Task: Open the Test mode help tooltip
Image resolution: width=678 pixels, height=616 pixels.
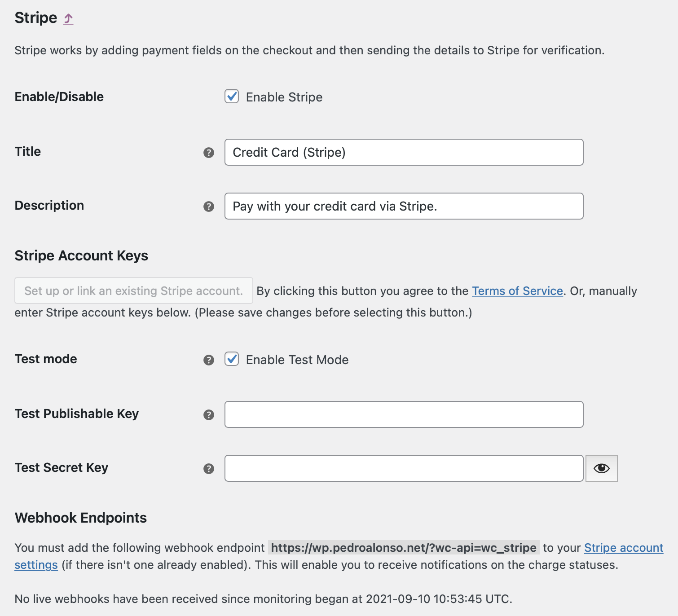Action: (x=208, y=360)
